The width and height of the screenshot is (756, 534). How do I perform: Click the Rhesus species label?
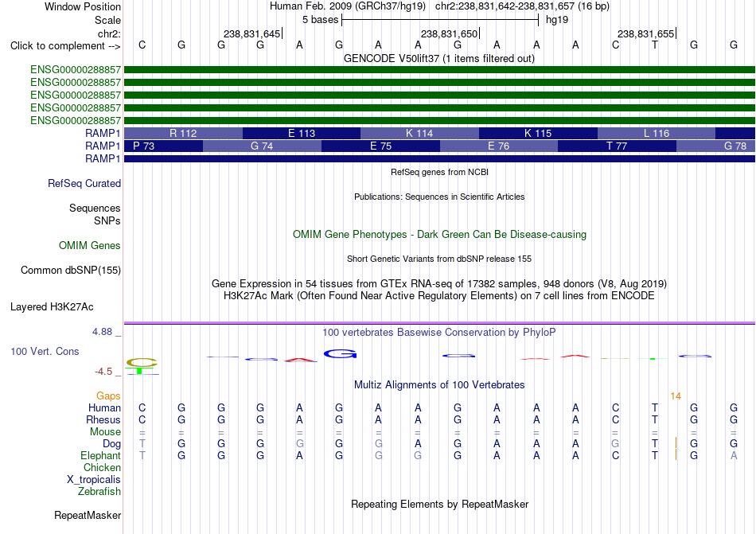pos(103,419)
